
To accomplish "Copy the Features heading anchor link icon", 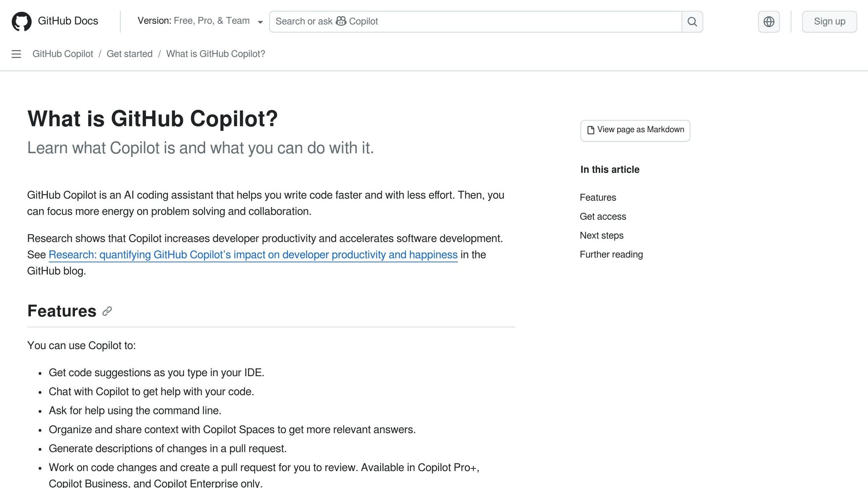I will point(107,311).
